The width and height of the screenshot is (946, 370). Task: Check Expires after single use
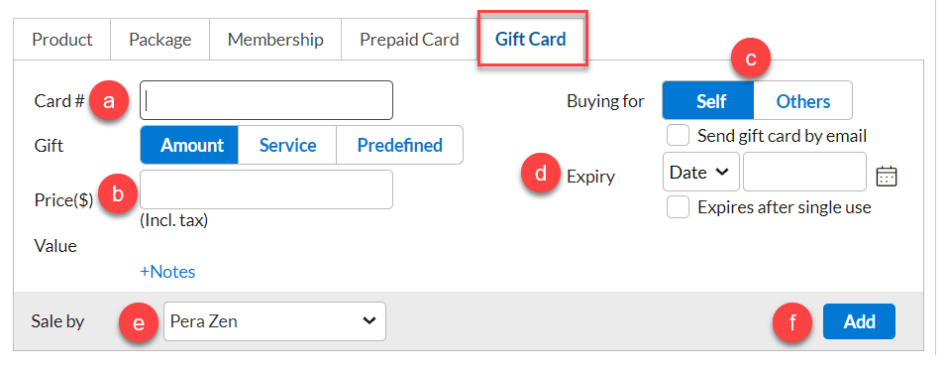pos(678,208)
